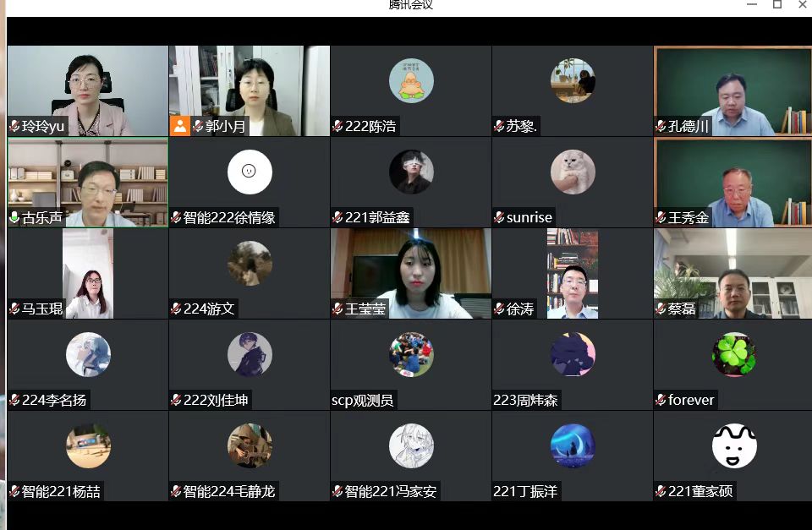Image resolution: width=812 pixels, height=530 pixels.
Task: Select 徐涛's video tile
Action: pyautogui.click(x=573, y=273)
